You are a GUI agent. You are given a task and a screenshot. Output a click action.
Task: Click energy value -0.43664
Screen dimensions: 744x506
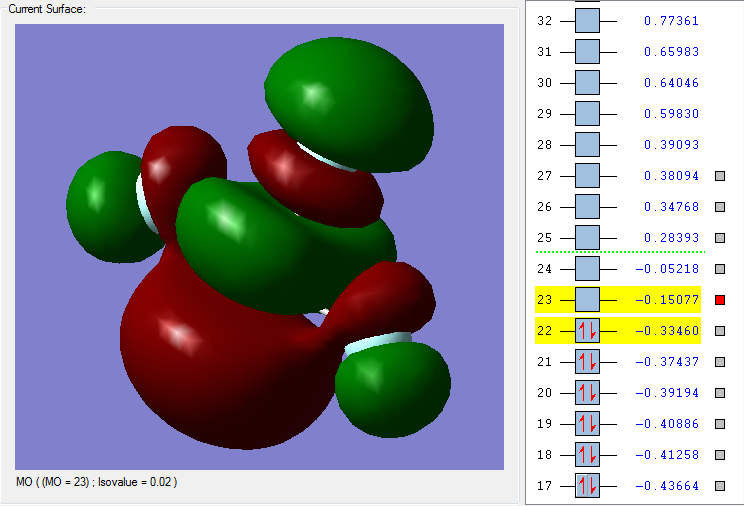click(x=667, y=486)
